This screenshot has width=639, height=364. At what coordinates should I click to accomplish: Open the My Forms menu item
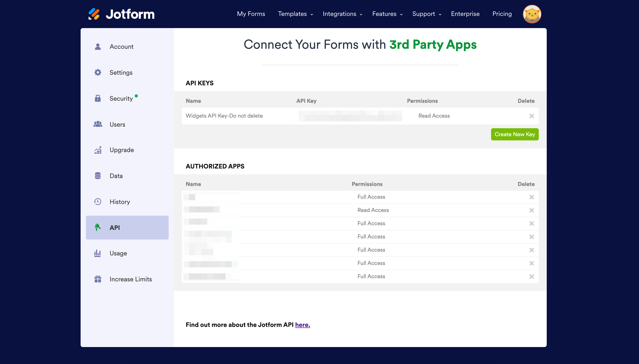[x=251, y=14]
